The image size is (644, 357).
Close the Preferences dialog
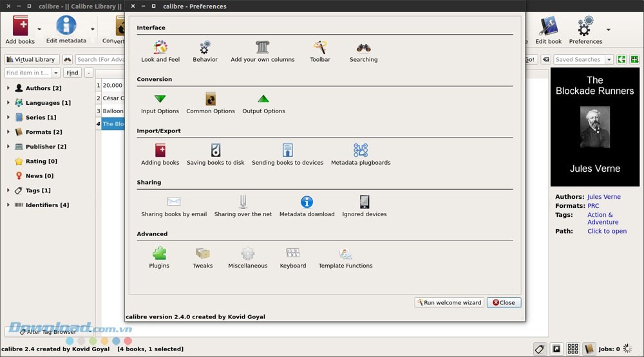pyautogui.click(x=504, y=302)
